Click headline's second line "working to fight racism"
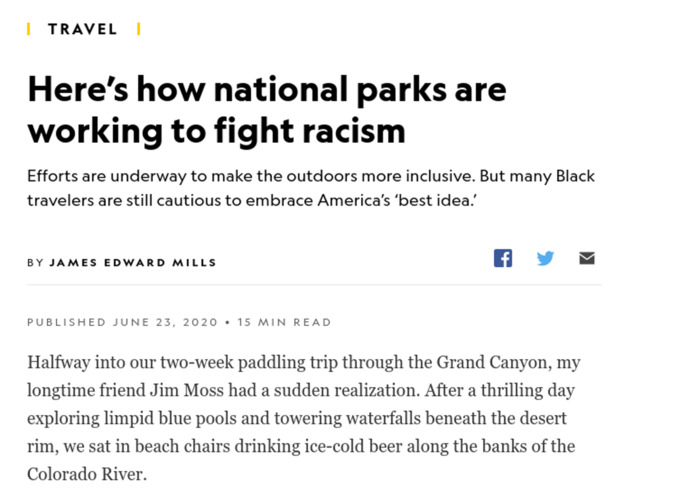Image resolution: width=690 pixels, height=491 pixels. pos(216,131)
